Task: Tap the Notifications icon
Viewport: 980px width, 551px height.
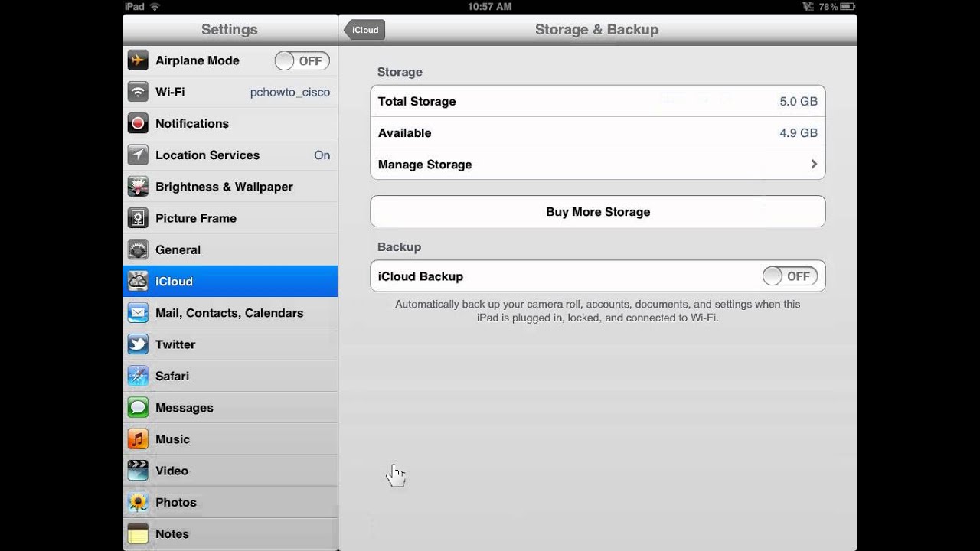Action: click(x=138, y=123)
